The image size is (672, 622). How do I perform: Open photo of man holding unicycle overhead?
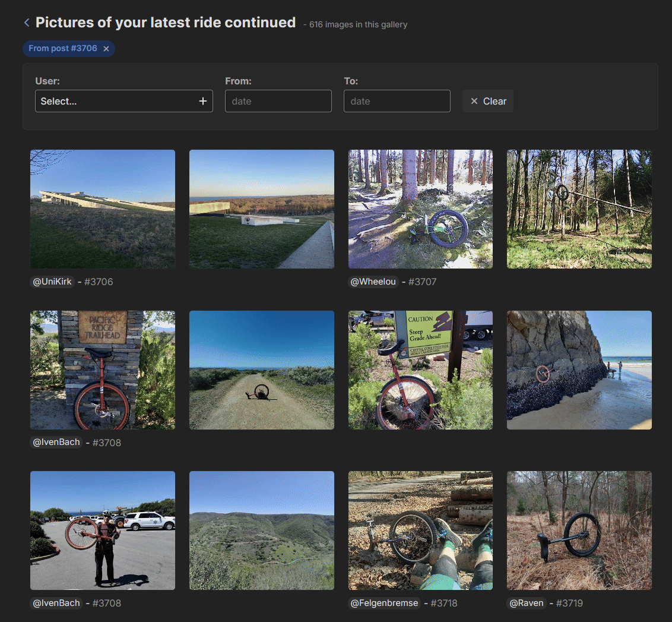coord(103,530)
